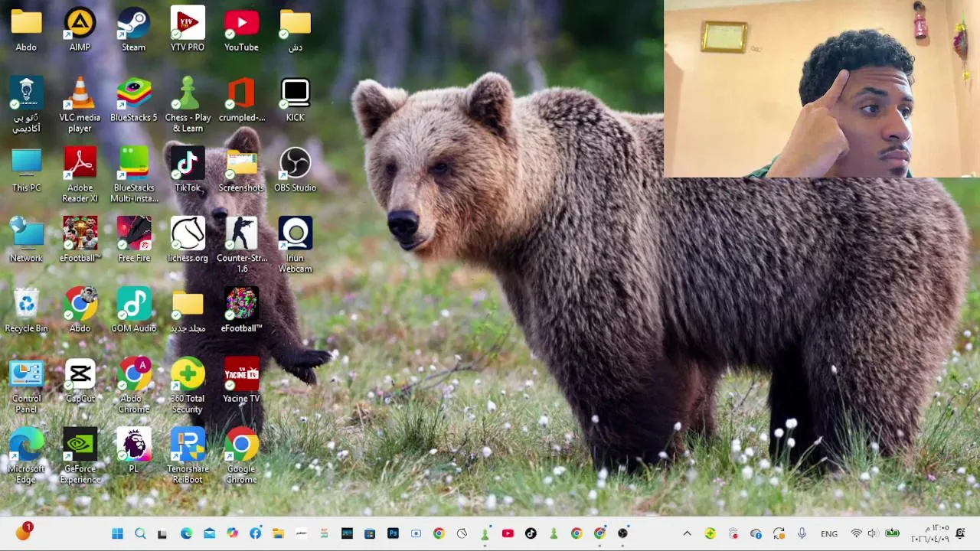Screen dimensions: 980x551
Task: Open the YTV PRO shortcut
Action: [x=188, y=29]
